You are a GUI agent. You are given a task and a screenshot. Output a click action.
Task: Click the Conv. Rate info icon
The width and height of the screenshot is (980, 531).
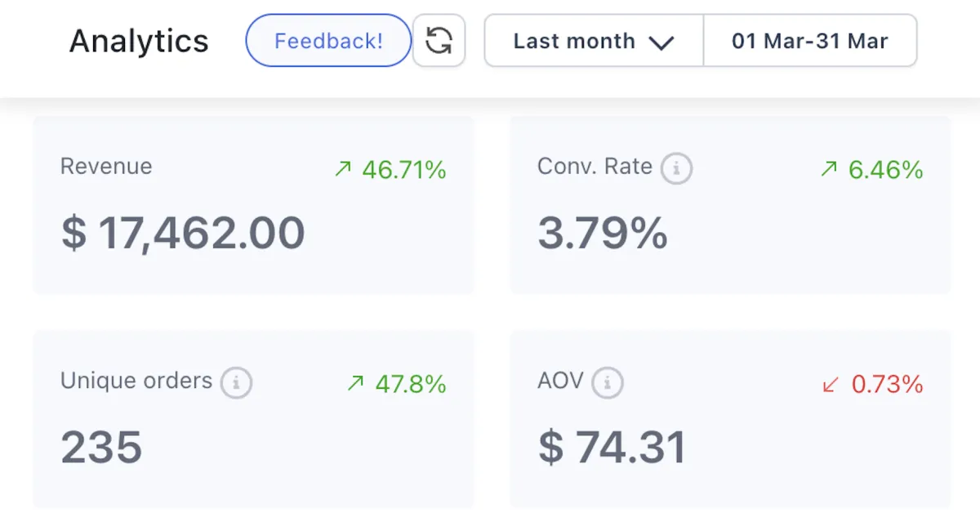coord(676,169)
